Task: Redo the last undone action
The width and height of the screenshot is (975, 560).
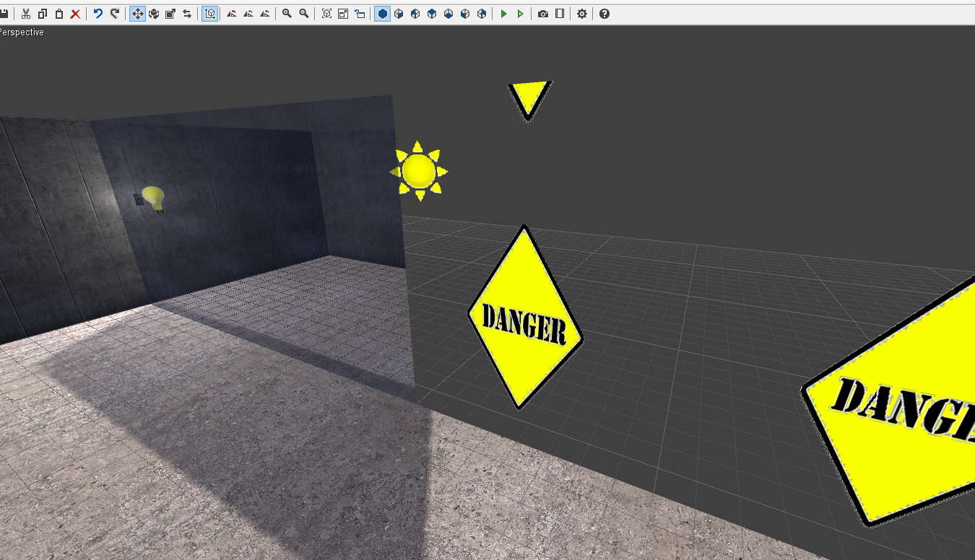Action: pyautogui.click(x=115, y=14)
